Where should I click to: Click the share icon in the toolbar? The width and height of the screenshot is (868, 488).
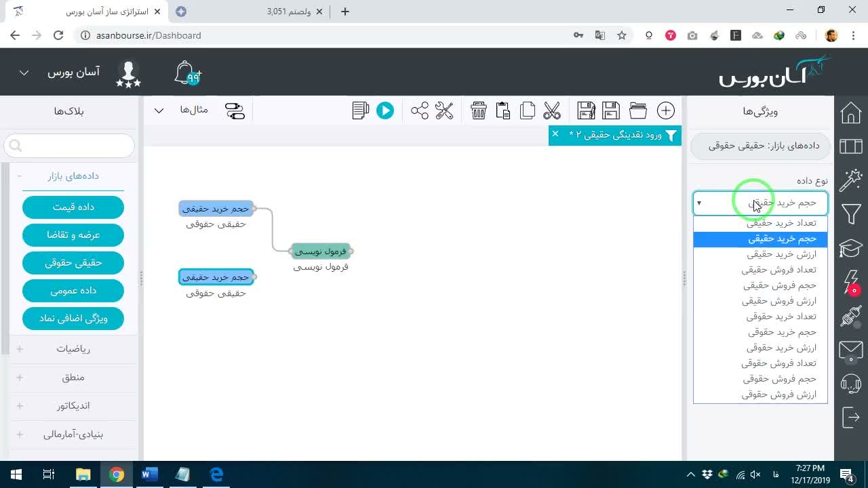pyautogui.click(x=420, y=110)
